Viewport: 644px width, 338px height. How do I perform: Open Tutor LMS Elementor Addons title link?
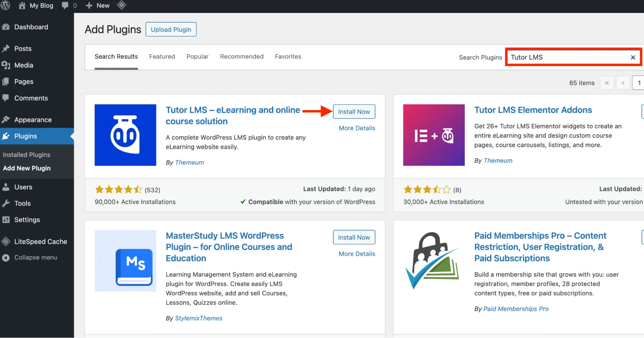point(533,110)
